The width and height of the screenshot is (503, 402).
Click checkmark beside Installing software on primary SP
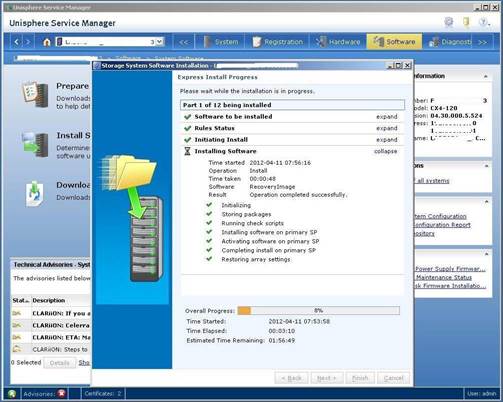point(209,232)
